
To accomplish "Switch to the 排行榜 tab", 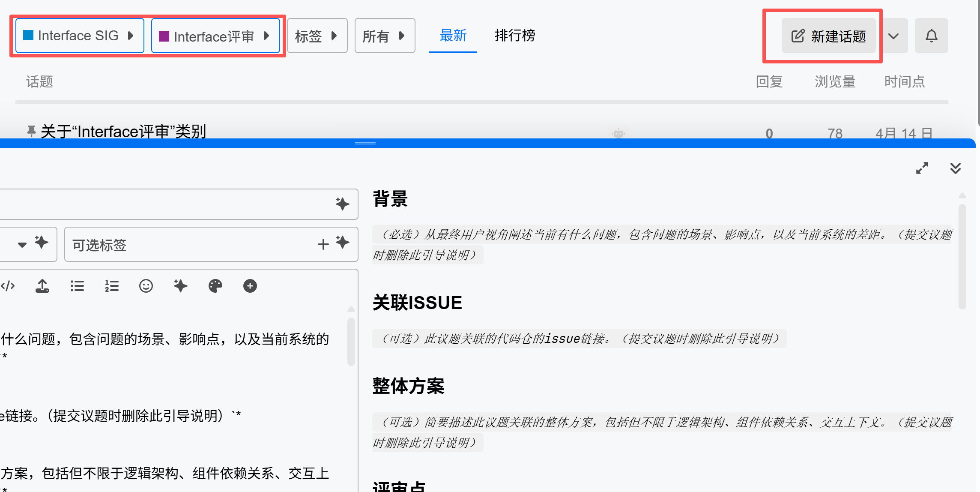I will 515,36.
